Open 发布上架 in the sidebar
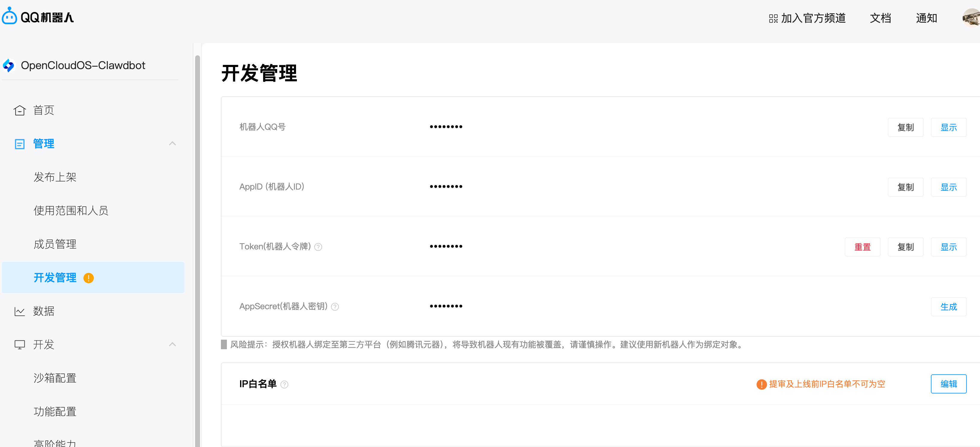The height and width of the screenshot is (447, 980). 55,177
